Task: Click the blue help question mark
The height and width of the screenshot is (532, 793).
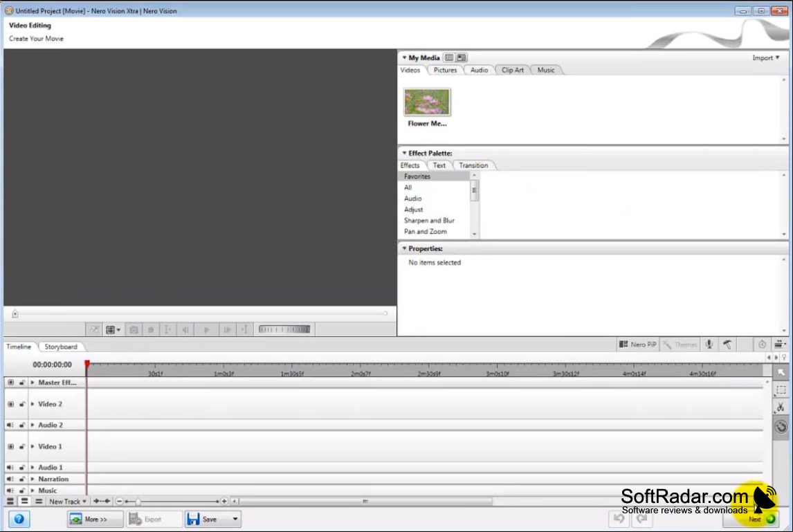Action: pos(19,519)
